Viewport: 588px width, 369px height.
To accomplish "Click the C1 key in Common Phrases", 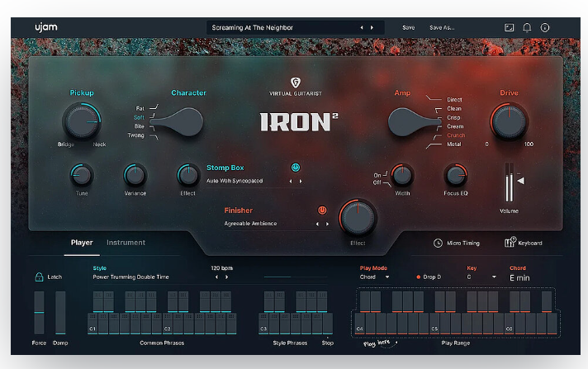I will pos(92,324).
